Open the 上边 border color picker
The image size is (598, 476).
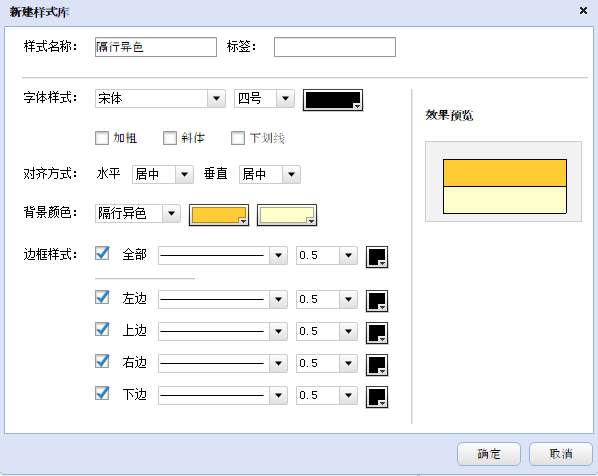pos(377,333)
